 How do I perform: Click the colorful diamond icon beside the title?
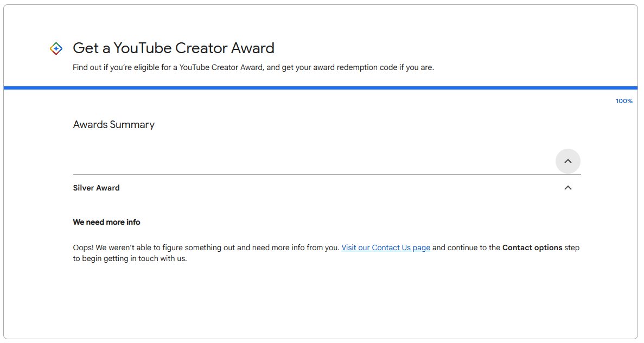click(x=56, y=48)
